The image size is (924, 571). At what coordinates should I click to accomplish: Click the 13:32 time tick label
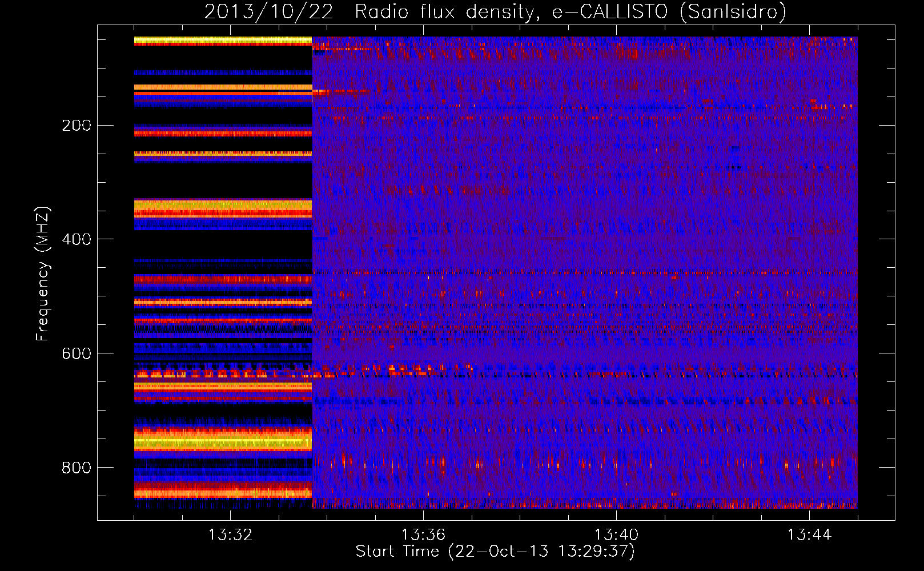pyautogui.click(x=230, y=535)
